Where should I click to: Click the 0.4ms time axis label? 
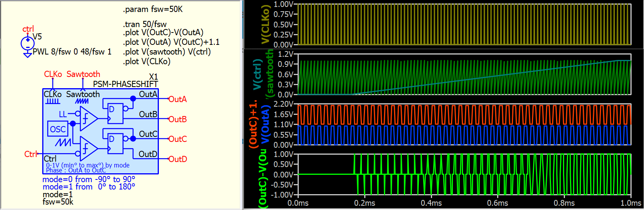pyautogui.click(x=431, y=203)
